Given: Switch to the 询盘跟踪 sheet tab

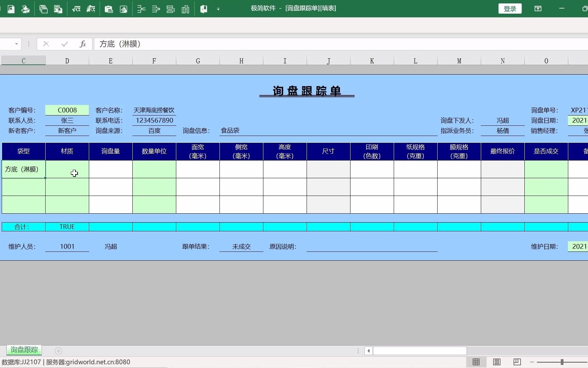Looking at the screenshot, I should [24, 350].
